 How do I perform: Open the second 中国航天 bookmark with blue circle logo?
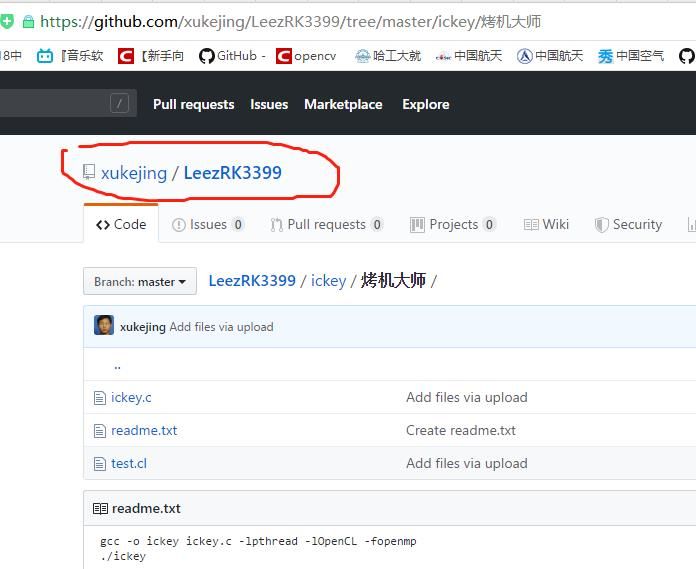pos(550,56)
